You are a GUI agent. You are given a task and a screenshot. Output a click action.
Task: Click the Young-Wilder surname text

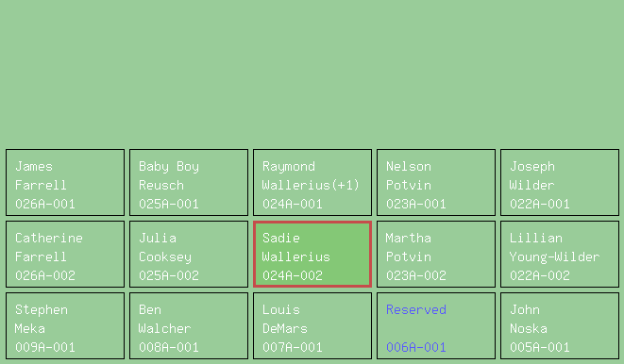click(x=554, y=257)
